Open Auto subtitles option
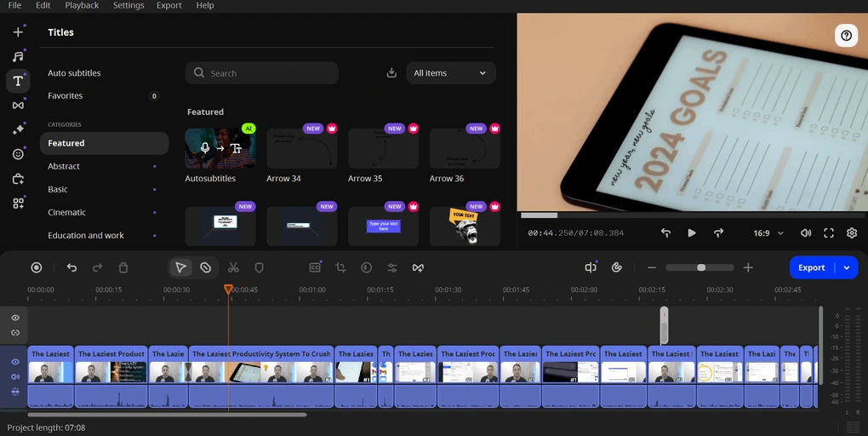 [74, 73]
